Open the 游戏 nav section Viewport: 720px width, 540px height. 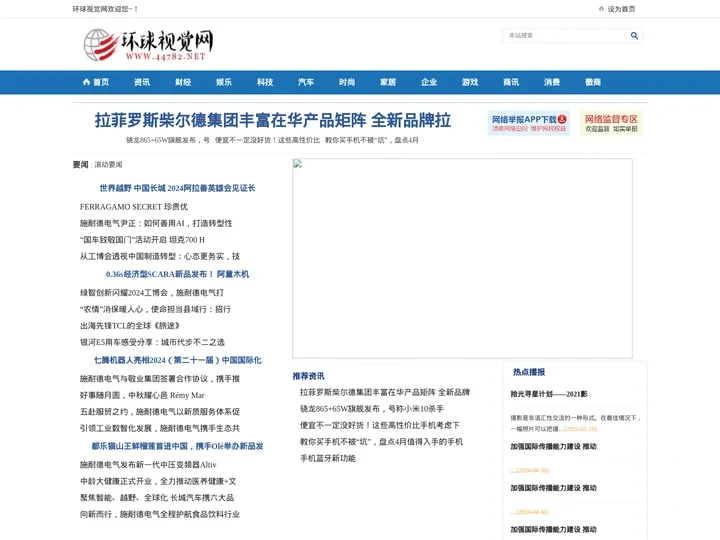[x=470, y=82]
